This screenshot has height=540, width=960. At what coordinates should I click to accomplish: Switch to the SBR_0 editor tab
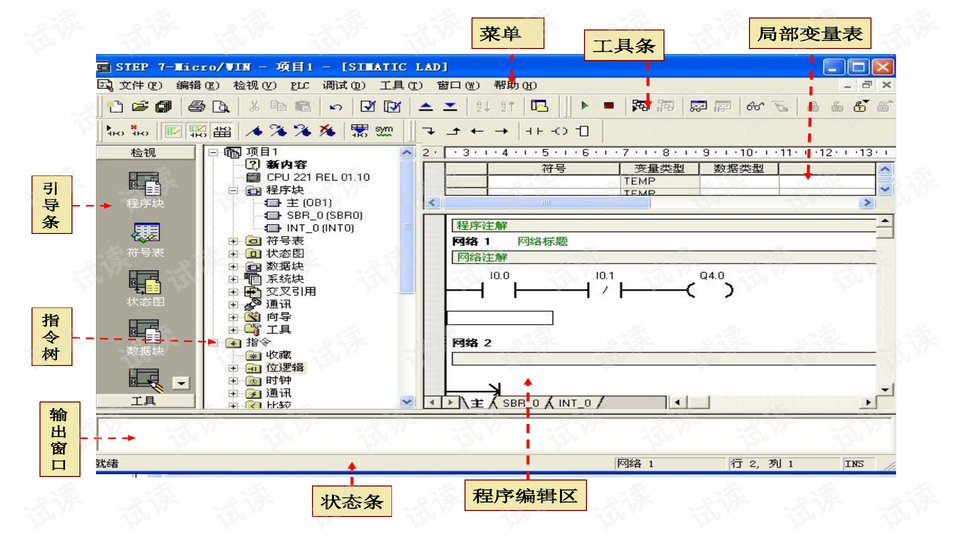pos(520,403)
